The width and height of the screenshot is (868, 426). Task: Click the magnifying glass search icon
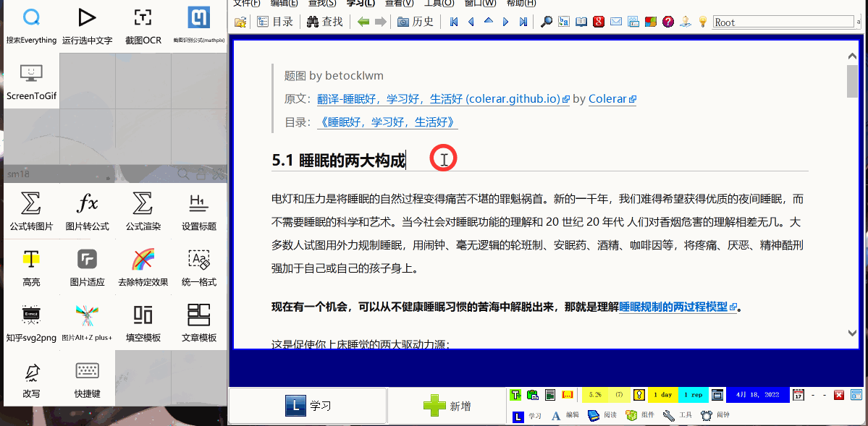click(547, 22)
